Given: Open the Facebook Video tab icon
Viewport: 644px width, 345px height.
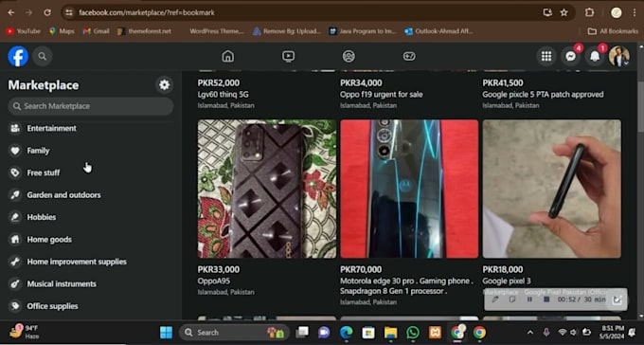Looking at the screenshot, I should tap(288, 56).
